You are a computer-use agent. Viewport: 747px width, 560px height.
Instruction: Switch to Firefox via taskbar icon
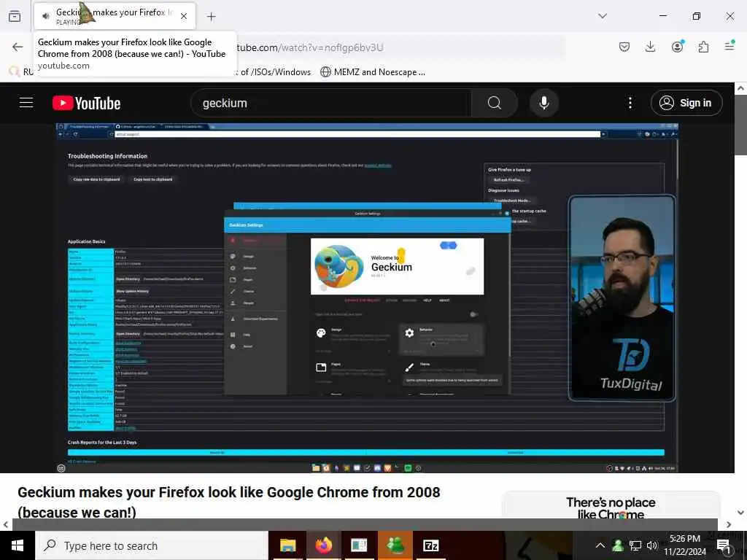[323, 545]
